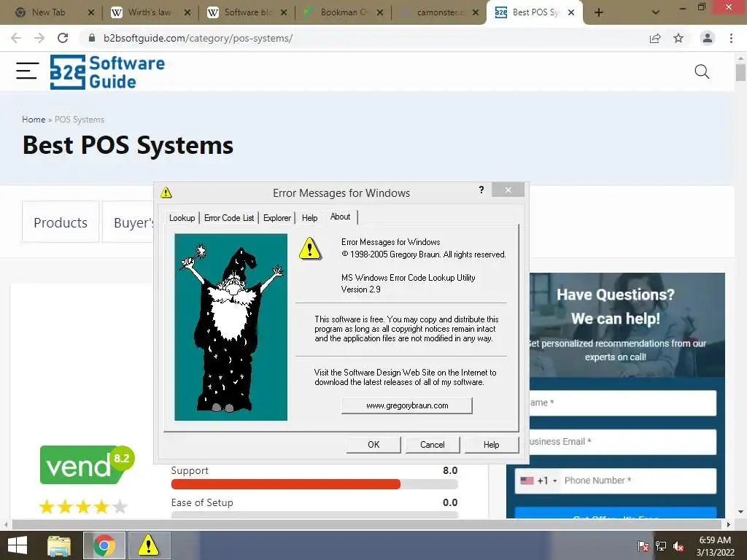The image size is (747, 560).
Task: Close the New Tab browser tab
Action: point(91,12)
